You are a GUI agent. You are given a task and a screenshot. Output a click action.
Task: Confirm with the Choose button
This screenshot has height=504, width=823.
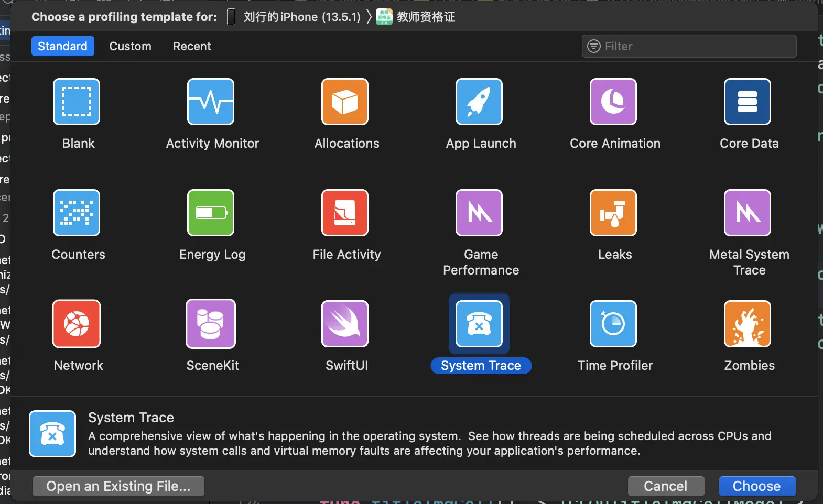tap(757, 486)
